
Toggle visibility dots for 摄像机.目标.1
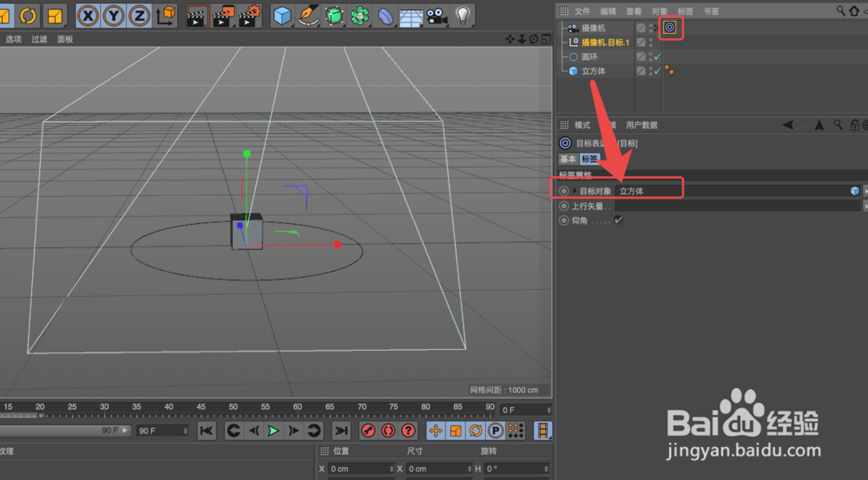point(650,42)
